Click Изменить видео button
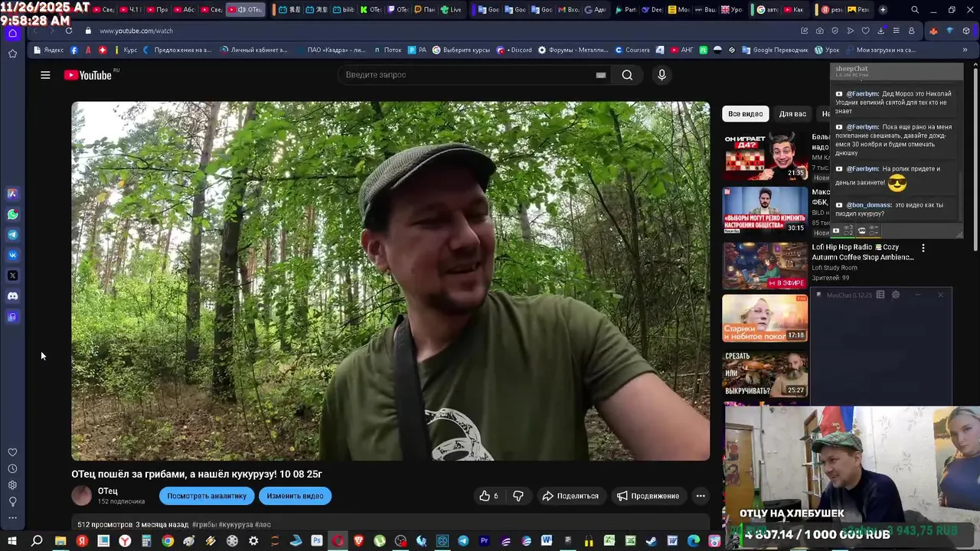Viewport: 980px width, 551px height. point(295,496)
